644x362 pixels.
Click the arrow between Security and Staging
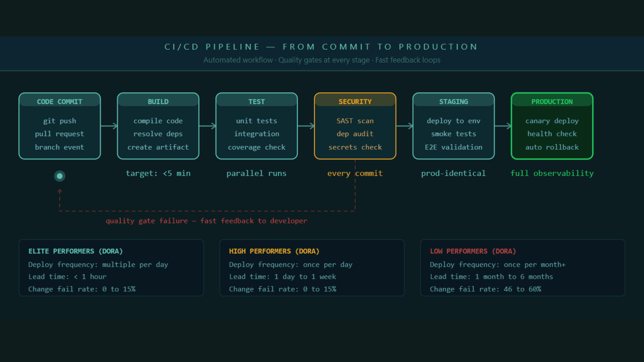coord(405,126)
